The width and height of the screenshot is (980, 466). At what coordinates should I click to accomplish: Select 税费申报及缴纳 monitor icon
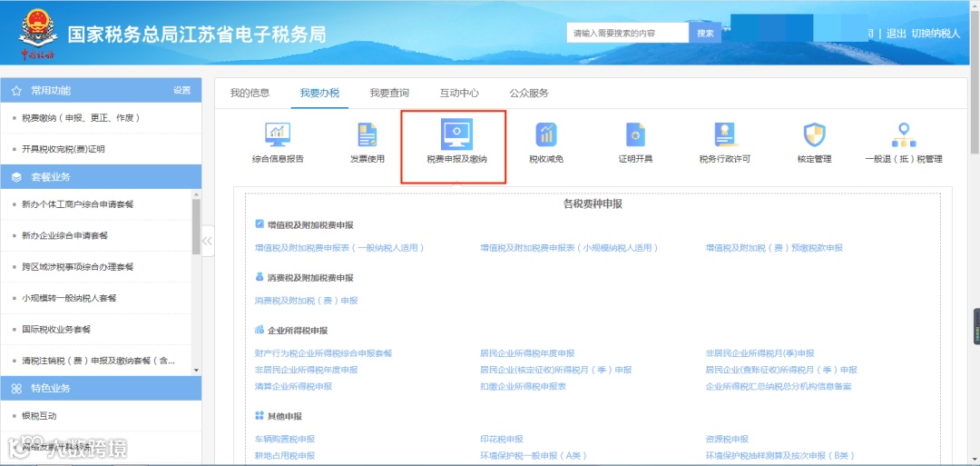click(456, 134)
